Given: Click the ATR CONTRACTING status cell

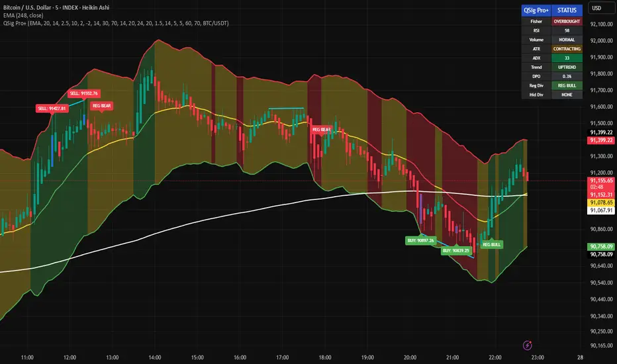Looking at the screenshot, I should (567, 49).
